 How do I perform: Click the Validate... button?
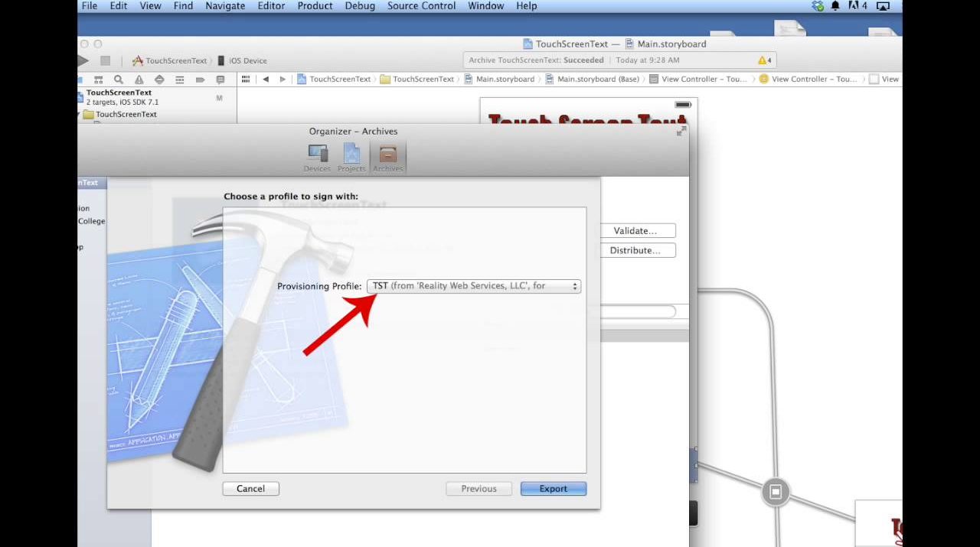[x=635, y=231]
